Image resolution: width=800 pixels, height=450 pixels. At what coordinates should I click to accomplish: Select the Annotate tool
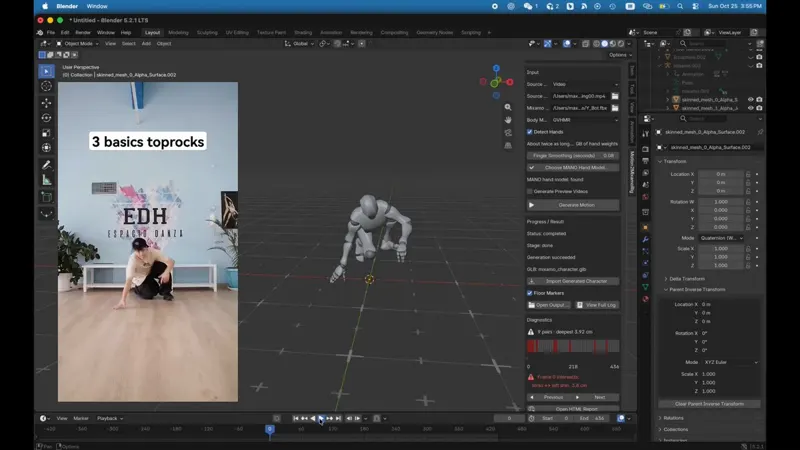point(46,165)
